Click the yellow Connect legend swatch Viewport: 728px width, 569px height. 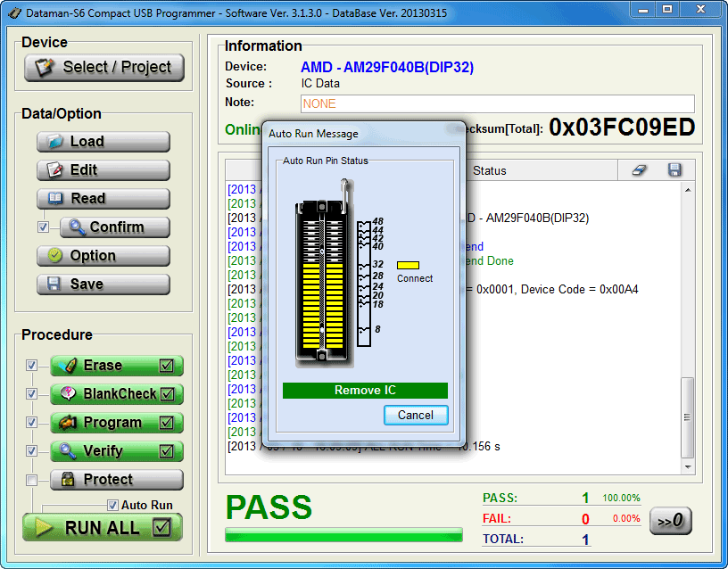tap(408, 265)
